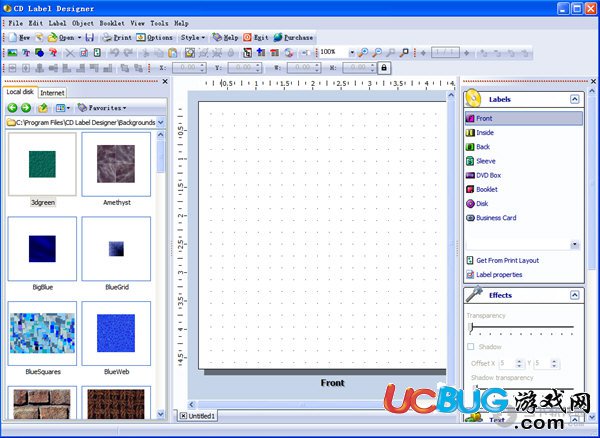
Task: Select the BigBlue background thumbnail
Action: 42,249
